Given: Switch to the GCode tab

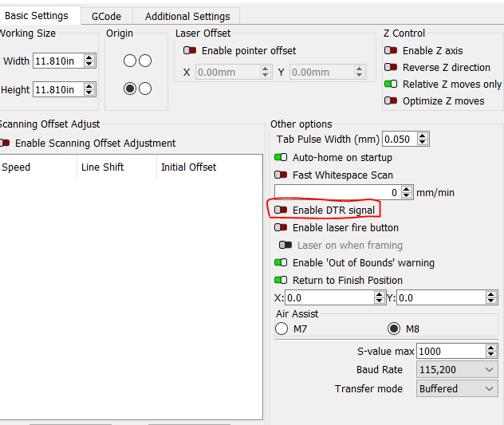Looking at the screenshot, I should [107, 16].
